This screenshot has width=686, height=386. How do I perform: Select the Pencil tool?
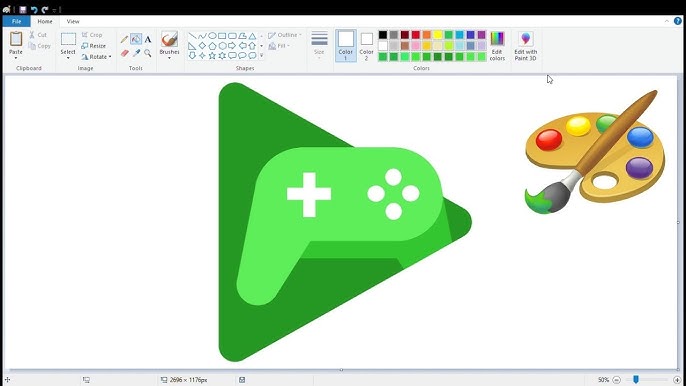point(124,39)
